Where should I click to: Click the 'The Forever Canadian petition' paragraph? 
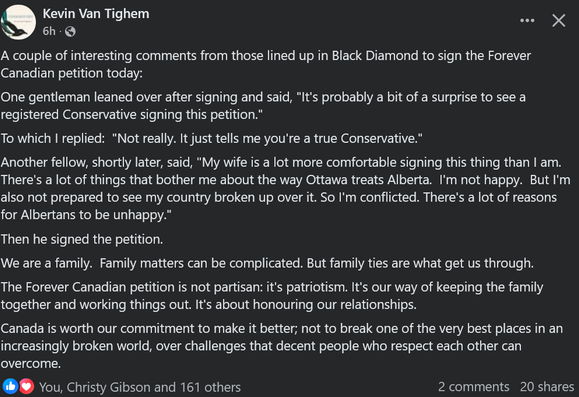272,296
